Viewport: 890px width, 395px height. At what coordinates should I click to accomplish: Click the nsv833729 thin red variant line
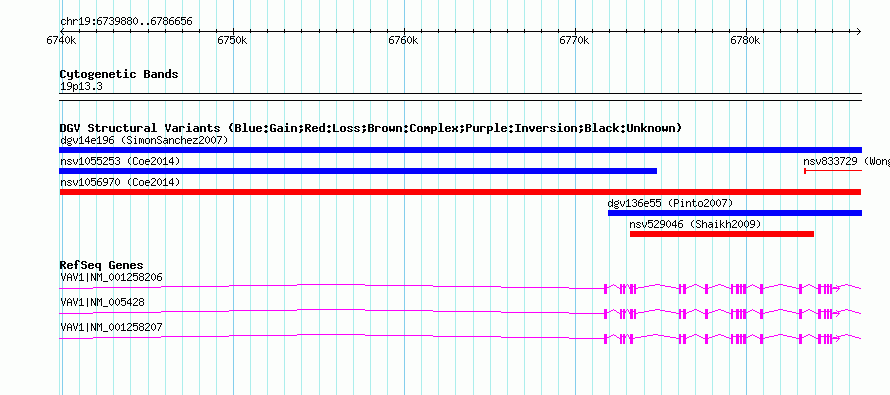point(833,171)
